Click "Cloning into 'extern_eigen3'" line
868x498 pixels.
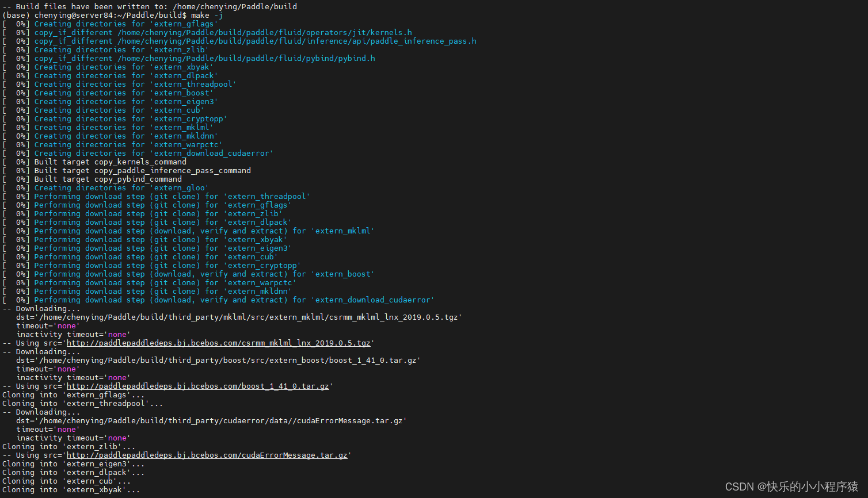point(74,463)
